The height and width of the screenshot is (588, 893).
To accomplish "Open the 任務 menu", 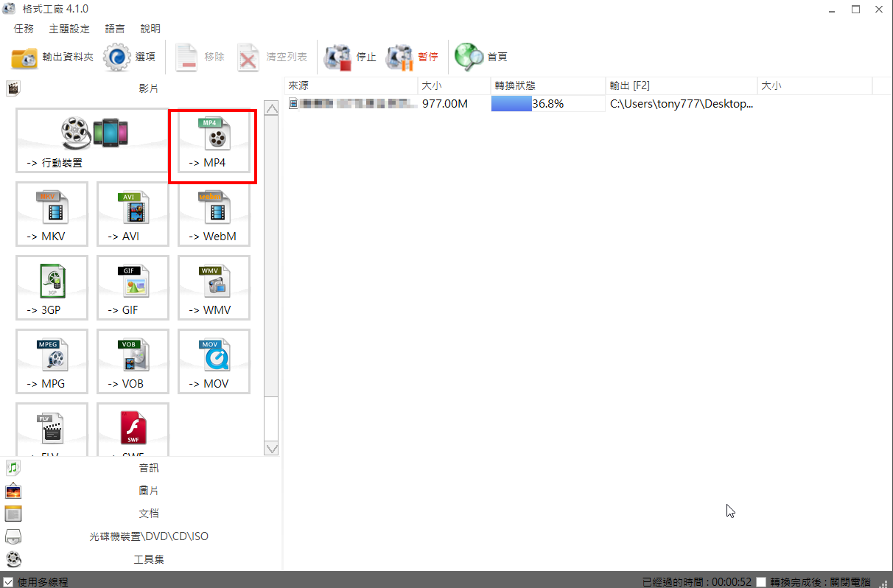I will (x=24, y=29).
